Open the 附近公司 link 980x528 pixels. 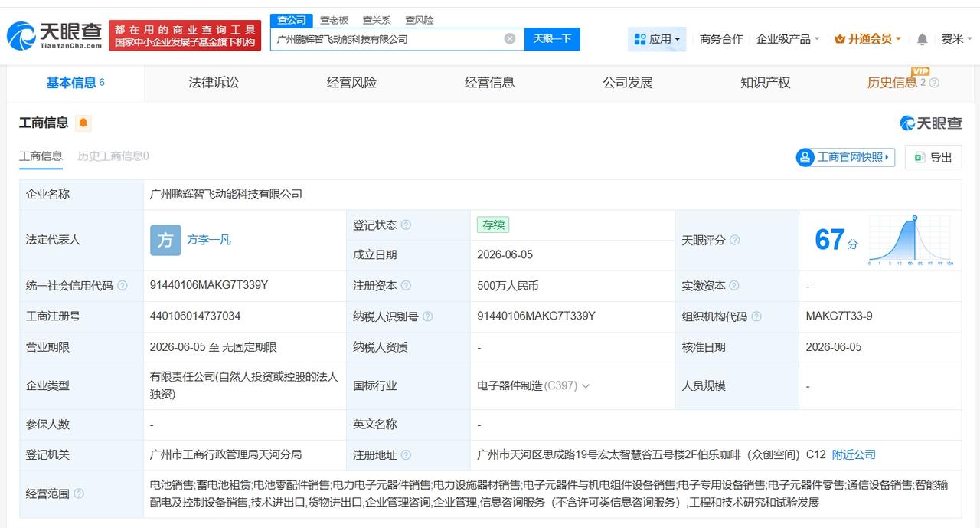854,455
